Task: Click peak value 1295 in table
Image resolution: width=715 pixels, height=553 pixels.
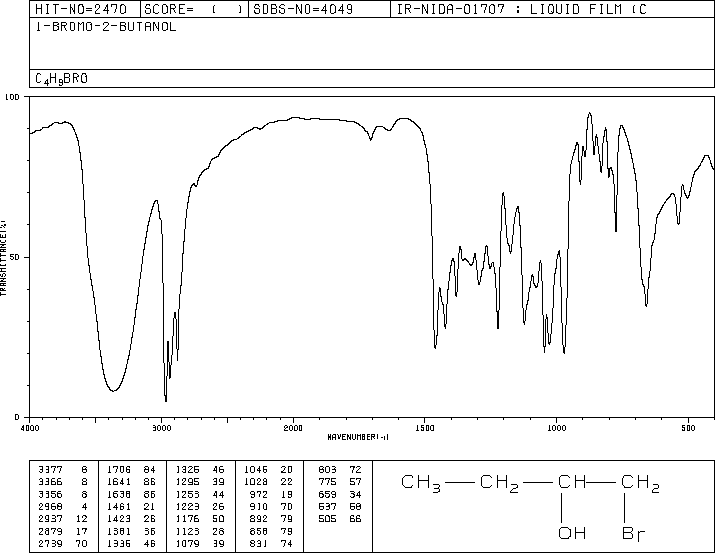Action: 187,482
